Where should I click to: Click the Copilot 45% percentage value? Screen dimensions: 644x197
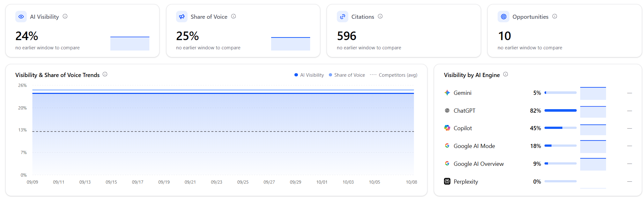pyautogui.click(x=536, y=128)
